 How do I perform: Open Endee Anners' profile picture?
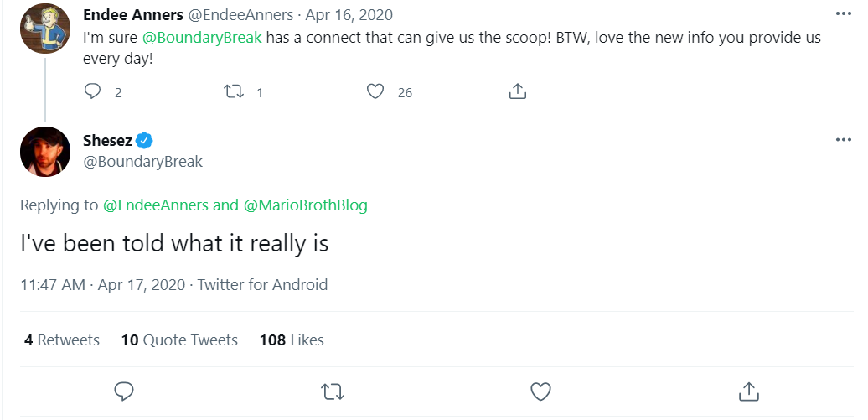tap(45, 29)
